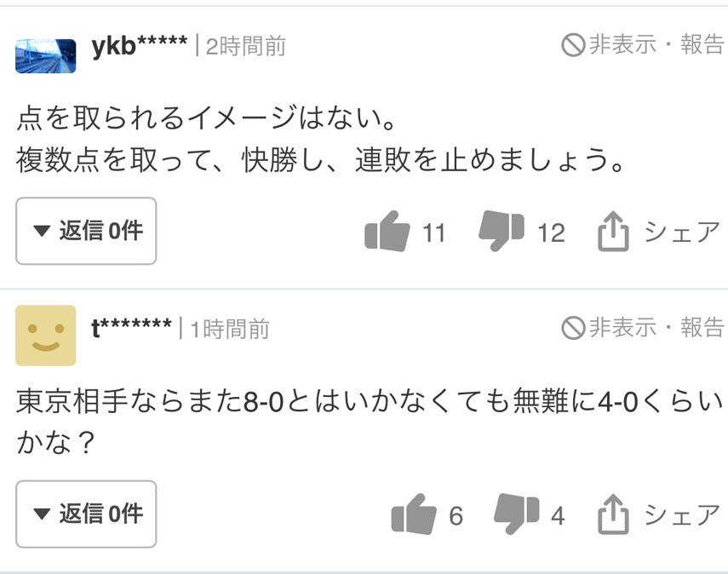Thumbs up the t******* comment
This screenshot has height=574, width=728.
point(413,514)
